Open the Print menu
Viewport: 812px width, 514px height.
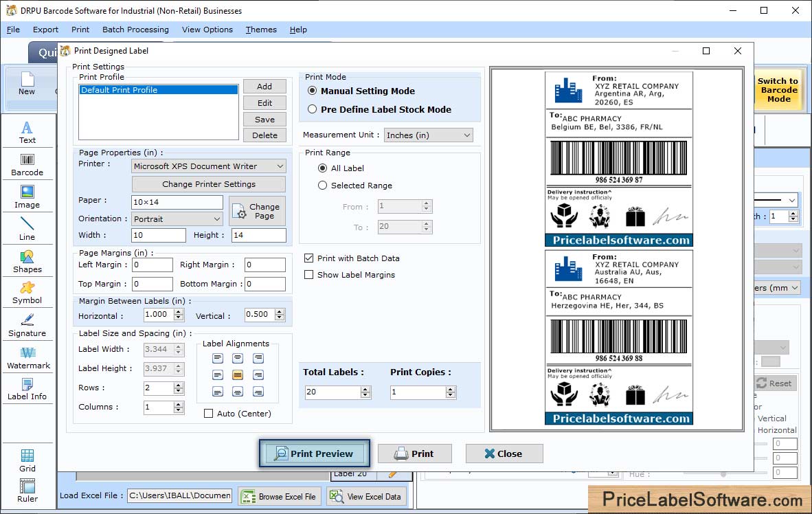click(x=80, y=30)
